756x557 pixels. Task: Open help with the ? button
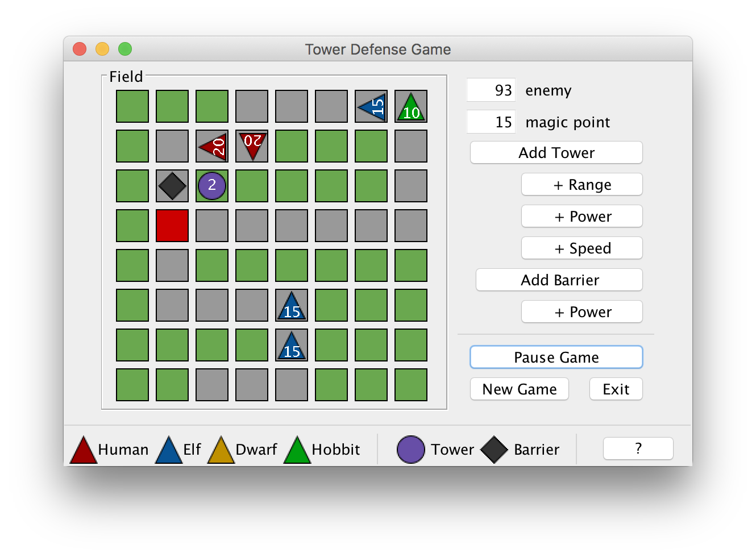[x=638, y=448]
